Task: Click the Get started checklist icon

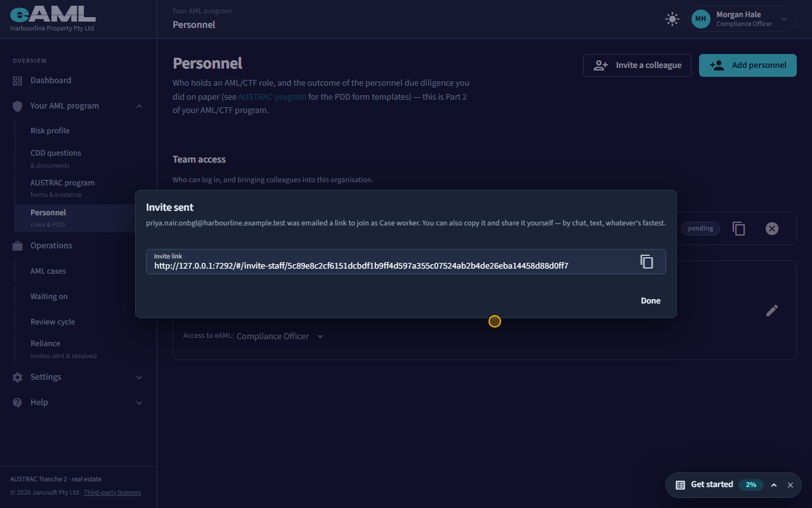Action: [x=680, y=485]
